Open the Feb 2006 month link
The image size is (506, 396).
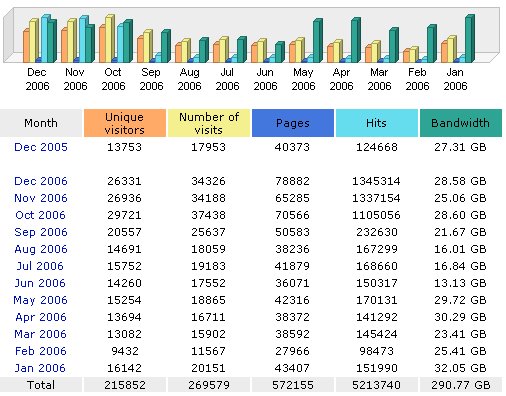[x=41, y=351]
